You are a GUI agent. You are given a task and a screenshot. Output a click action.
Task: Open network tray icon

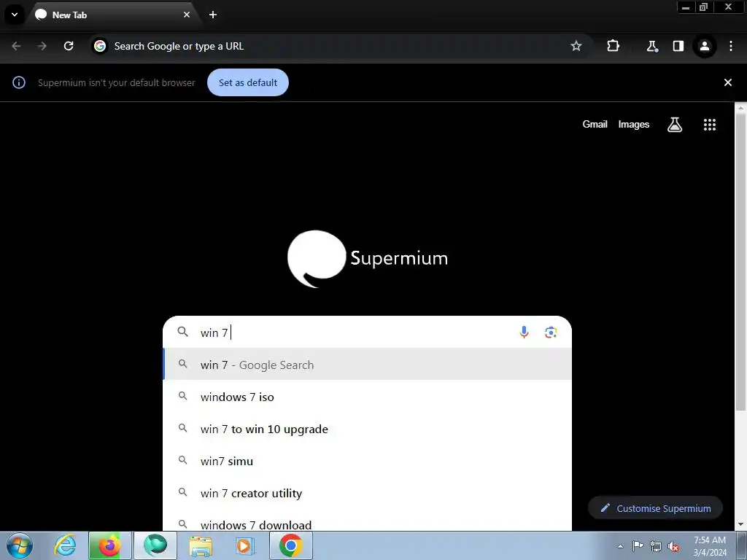coord(656,546)
